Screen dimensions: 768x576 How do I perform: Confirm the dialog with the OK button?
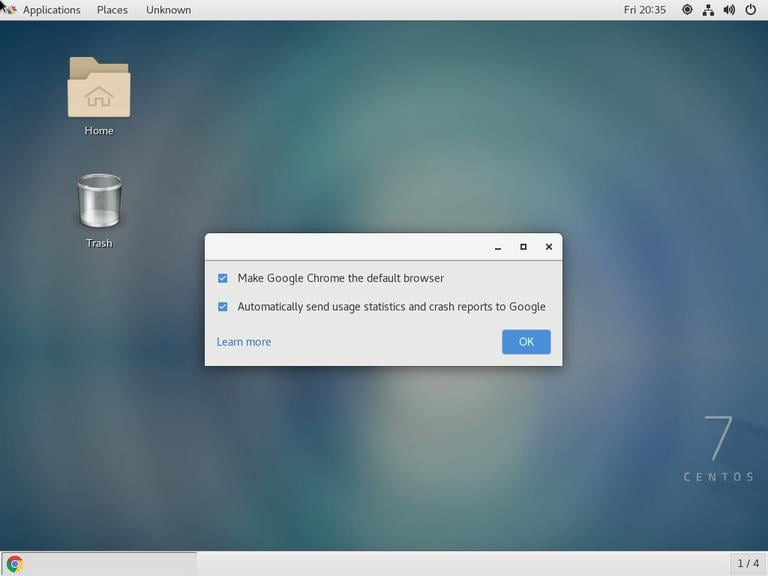tap(526, 342)
